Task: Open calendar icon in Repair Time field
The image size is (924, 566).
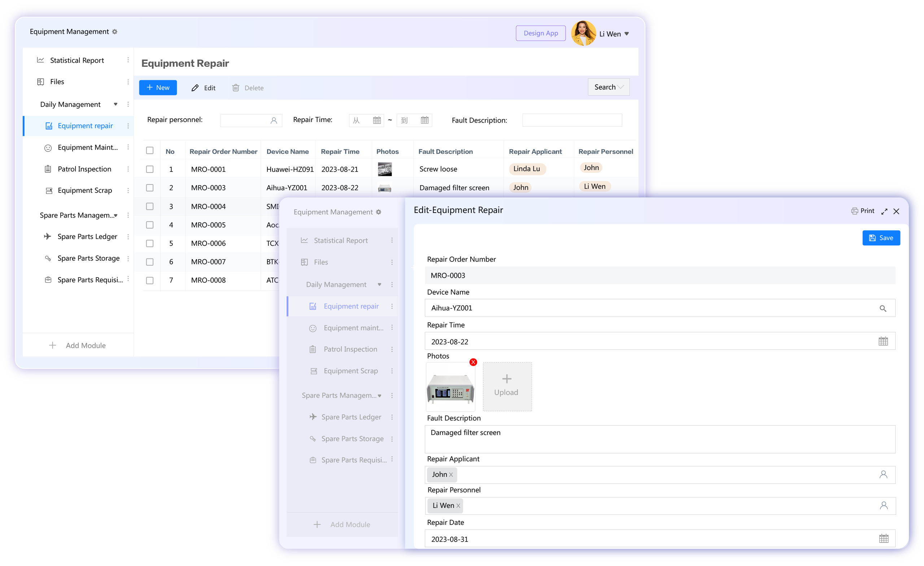Action: click(883, 341)
